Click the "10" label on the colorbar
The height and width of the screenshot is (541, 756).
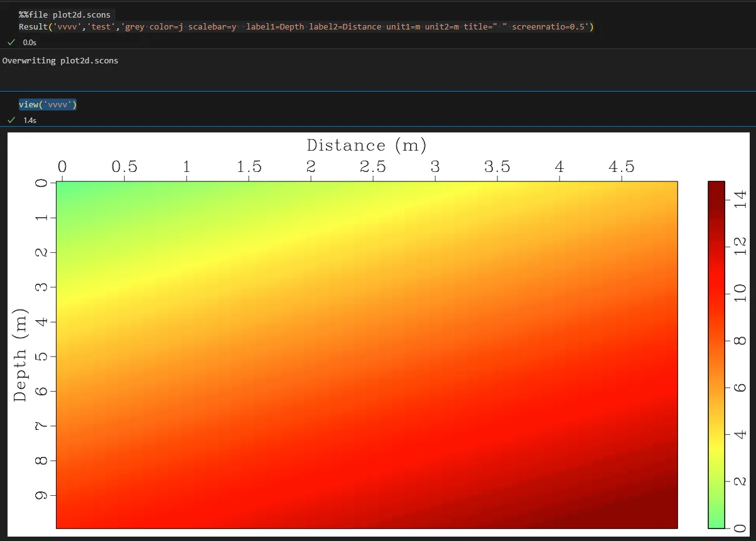[740, 294]
